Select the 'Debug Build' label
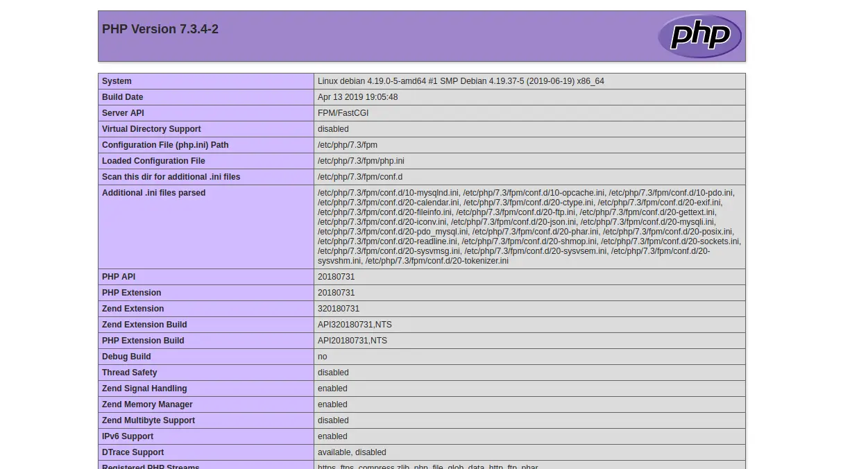 click(126, 357)
